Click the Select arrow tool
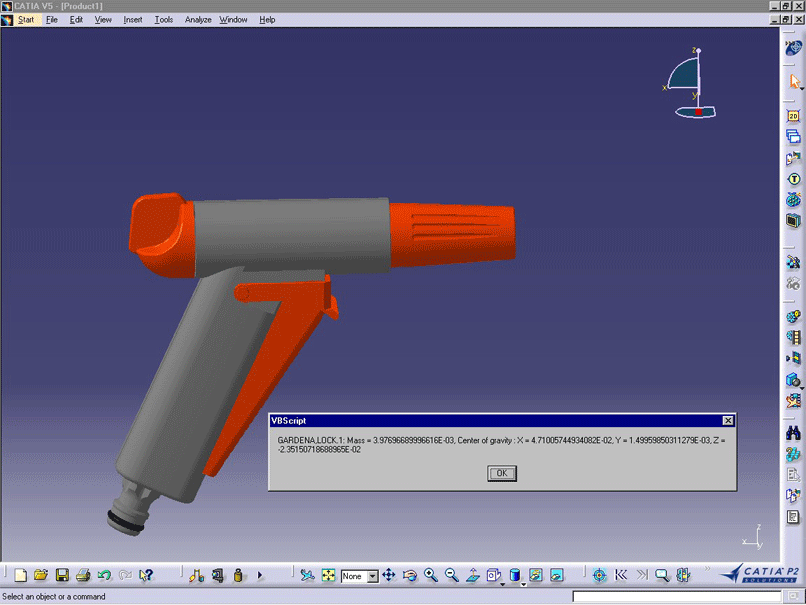806x605 pixels. 794,81
